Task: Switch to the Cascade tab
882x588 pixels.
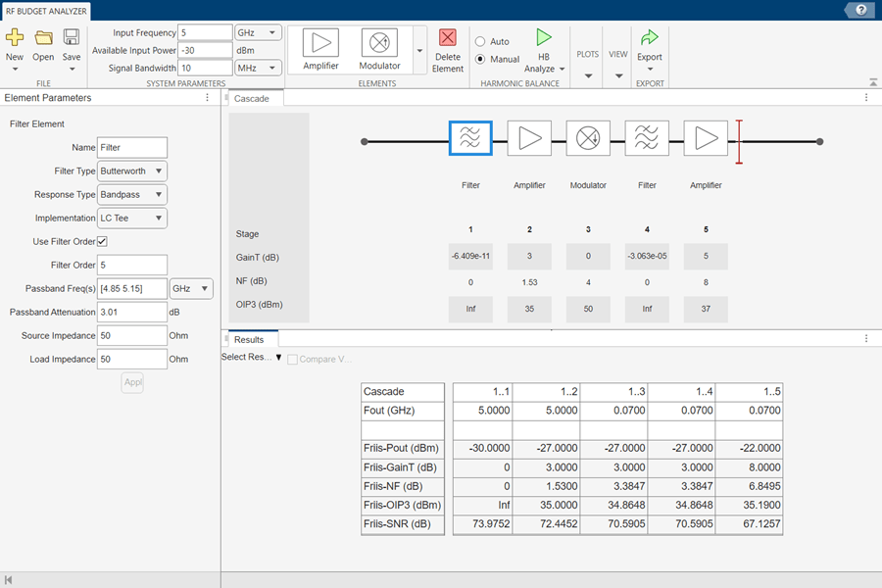Action: pos(251,99)
